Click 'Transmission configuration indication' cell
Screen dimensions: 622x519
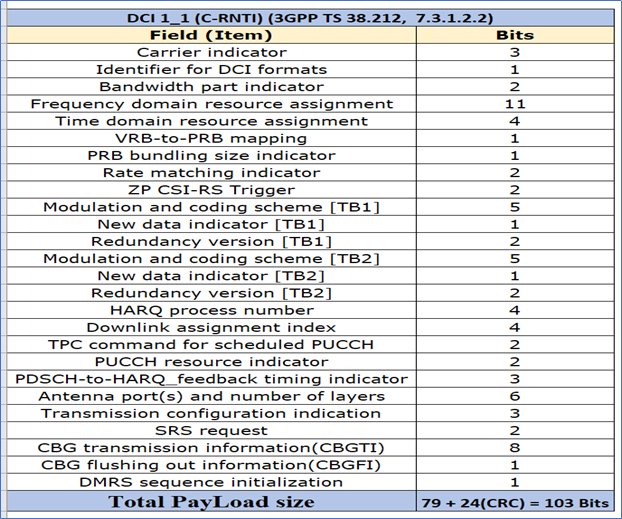click(x=211, y=413)
